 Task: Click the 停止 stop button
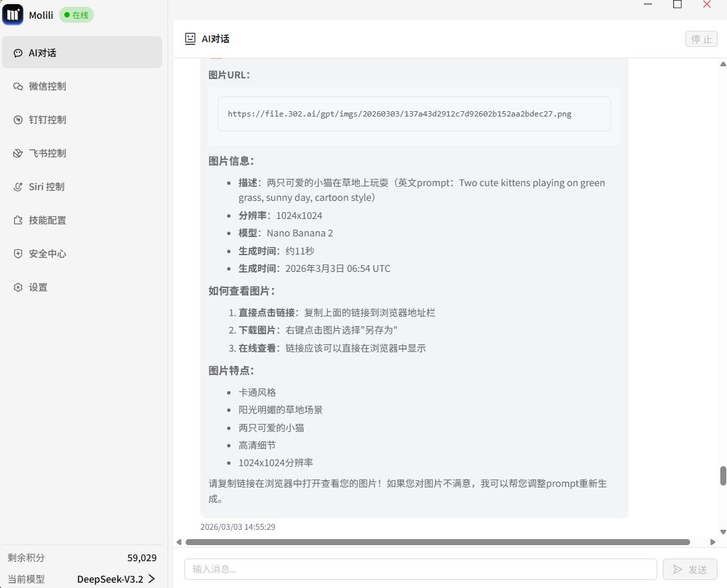(x=701, y=39)
